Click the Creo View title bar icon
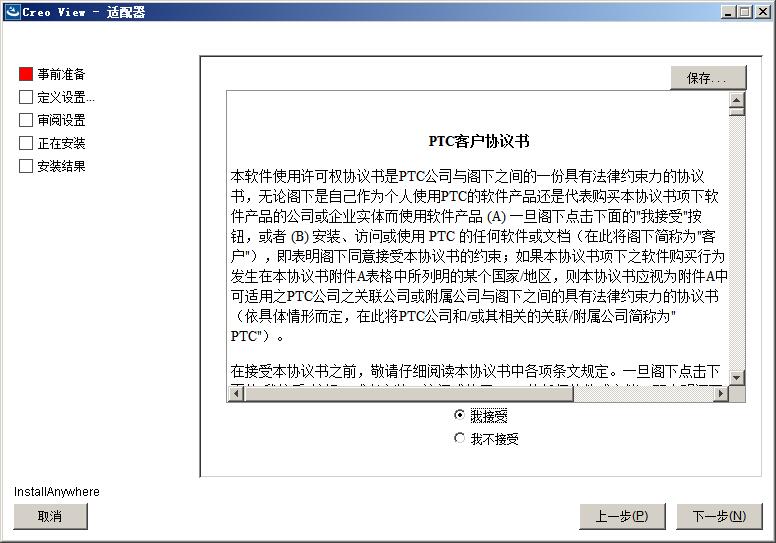 pos(11,12)
